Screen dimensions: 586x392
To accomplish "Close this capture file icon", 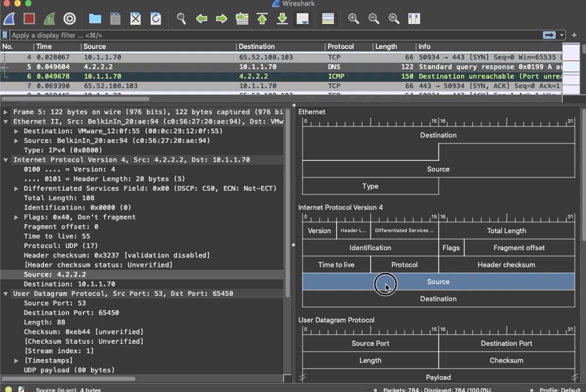I will point(135,18).
